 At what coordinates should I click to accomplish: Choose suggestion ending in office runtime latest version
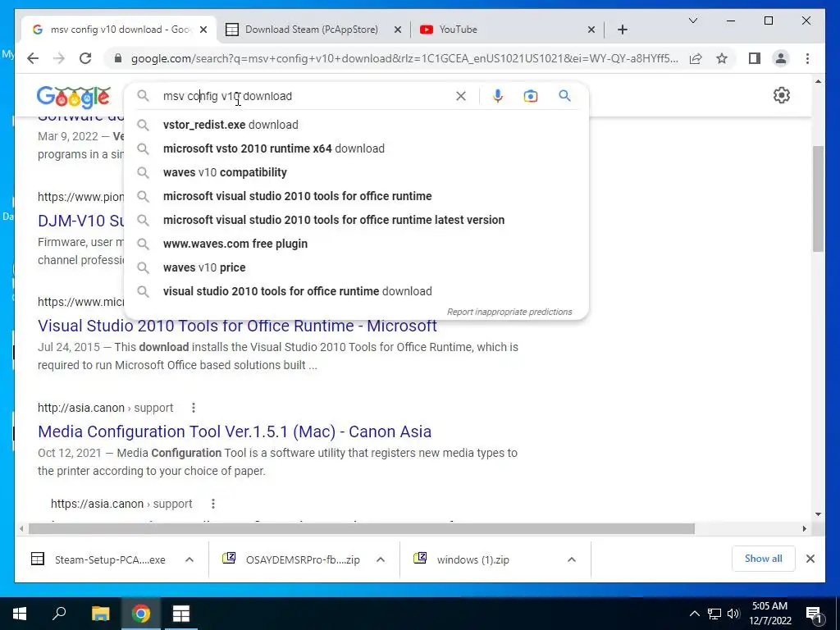point(356,220)
